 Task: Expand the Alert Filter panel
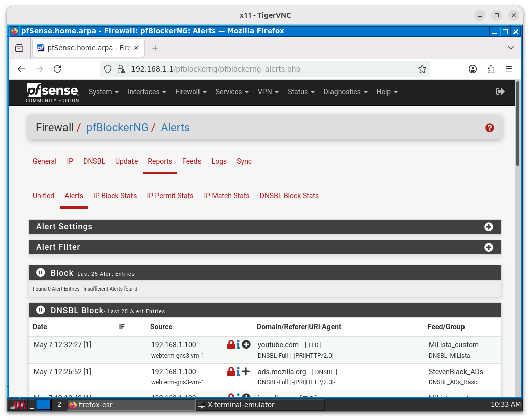(488, 247)
